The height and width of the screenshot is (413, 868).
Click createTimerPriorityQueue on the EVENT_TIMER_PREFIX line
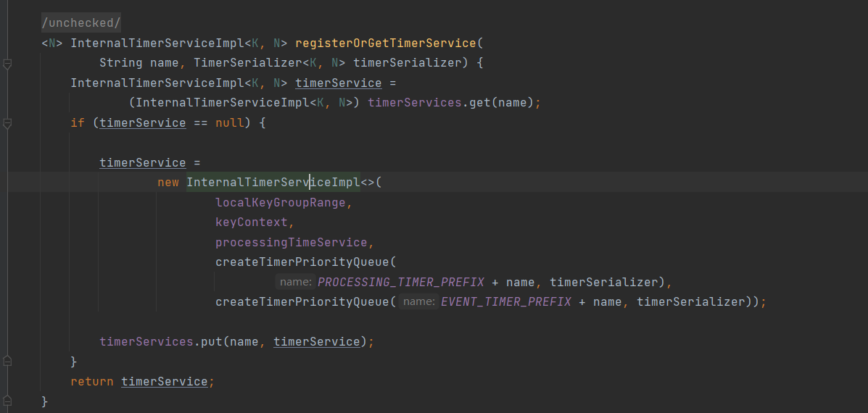tap(302, 302)
